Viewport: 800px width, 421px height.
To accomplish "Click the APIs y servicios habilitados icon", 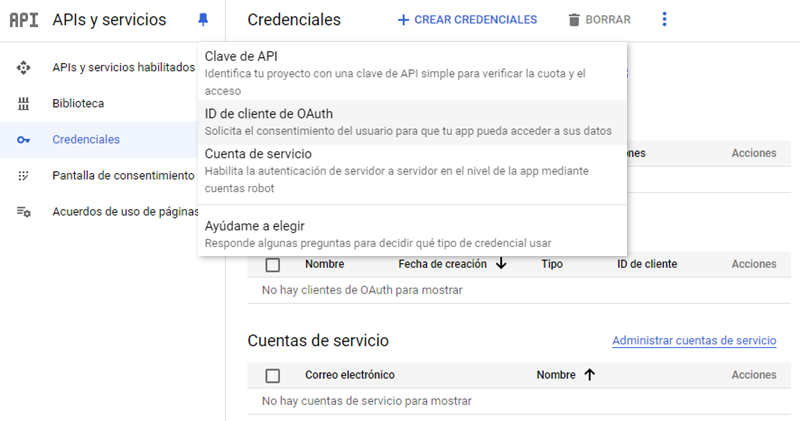I will coord(23,67).
